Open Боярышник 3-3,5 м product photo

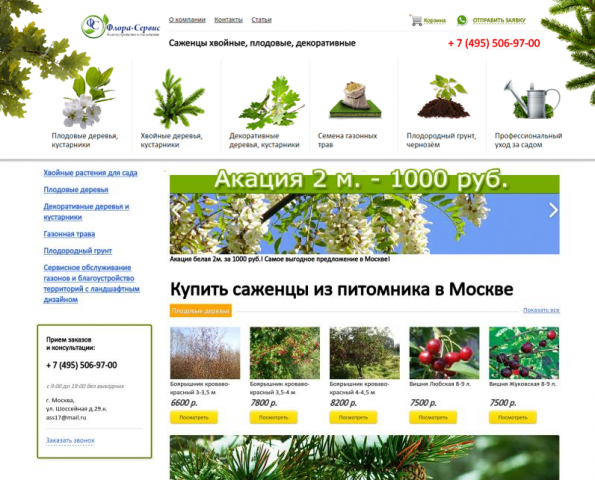tap(205, 353)
